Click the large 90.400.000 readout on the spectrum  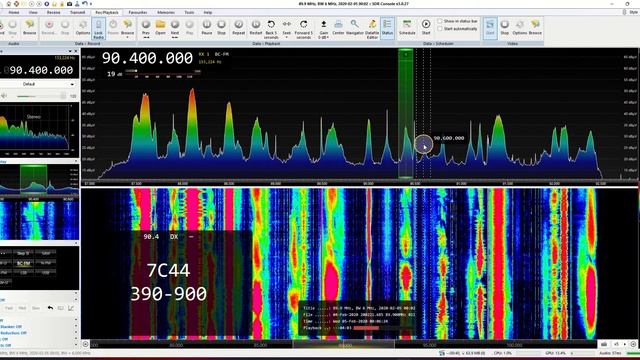[147, 58]
